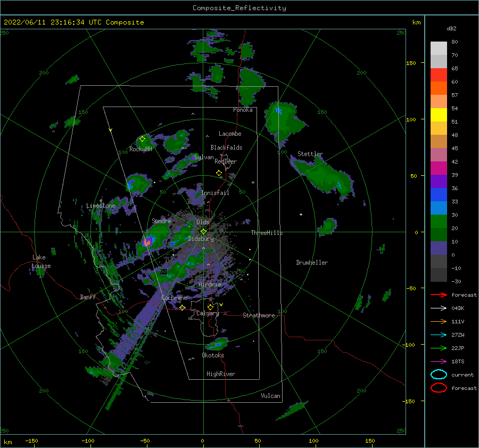Click the Innisfail label

click(x=215, y=193)
